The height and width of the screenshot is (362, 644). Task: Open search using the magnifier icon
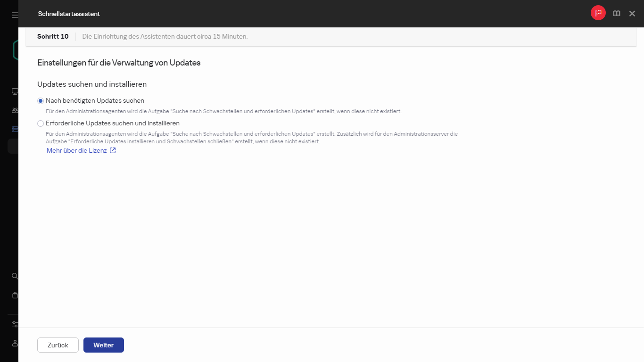(14, 276)
